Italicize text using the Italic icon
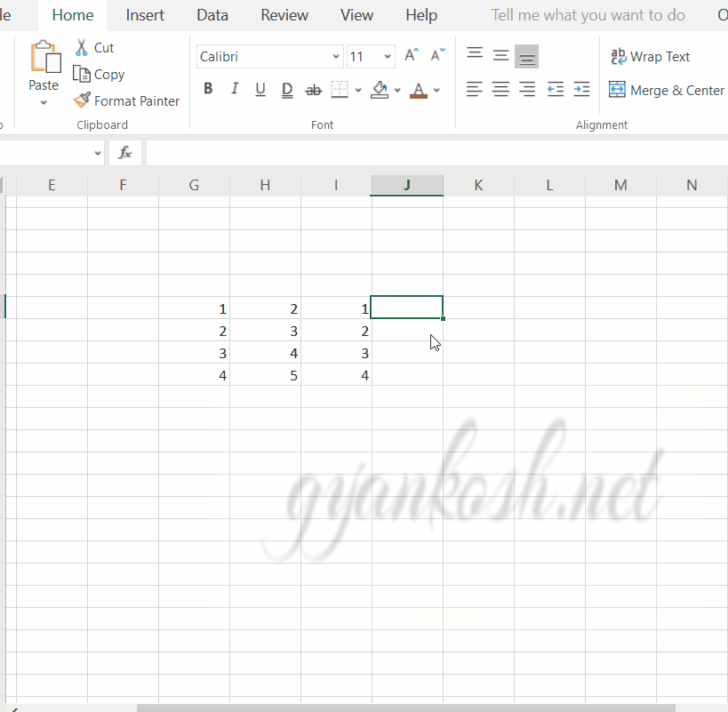This screenshot has width=728, height=712. coord(234,89)
